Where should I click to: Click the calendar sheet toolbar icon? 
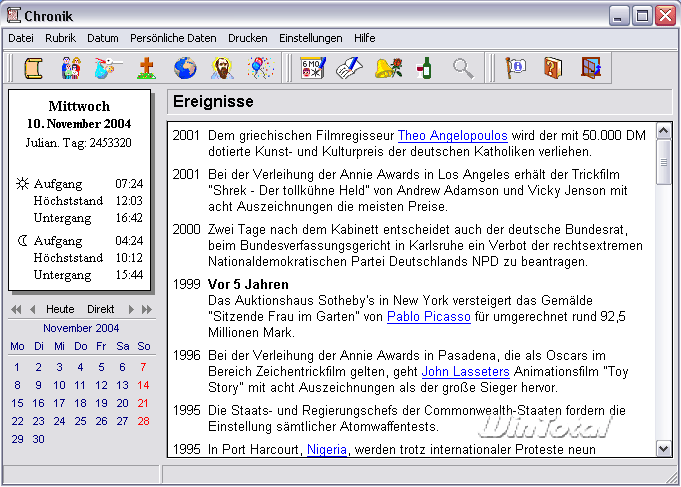point(311,68)
